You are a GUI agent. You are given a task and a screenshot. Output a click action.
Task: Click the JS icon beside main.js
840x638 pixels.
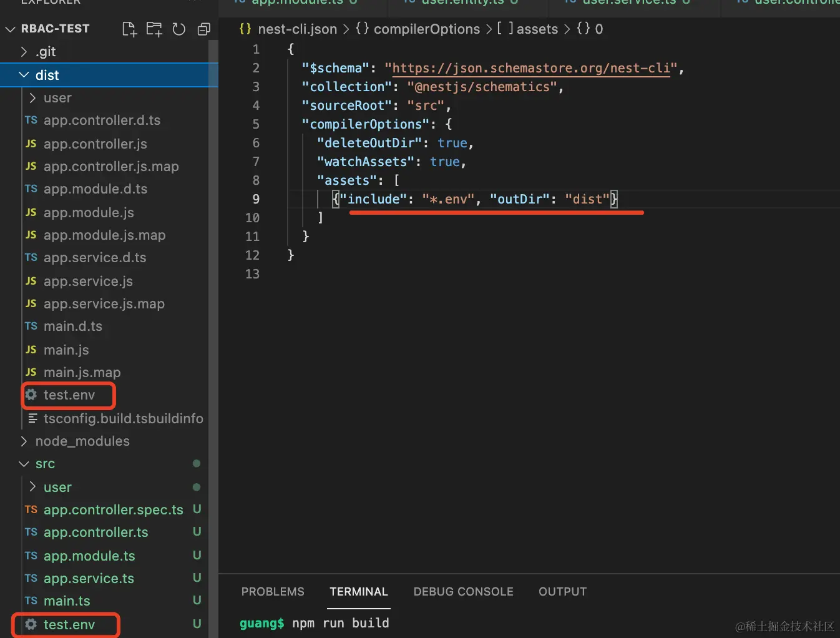[31, 350]
